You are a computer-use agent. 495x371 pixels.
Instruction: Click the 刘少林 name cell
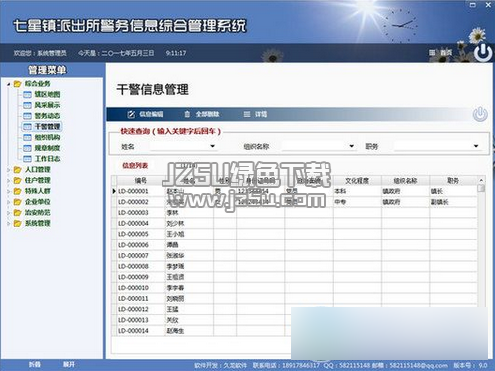point(189,223)
